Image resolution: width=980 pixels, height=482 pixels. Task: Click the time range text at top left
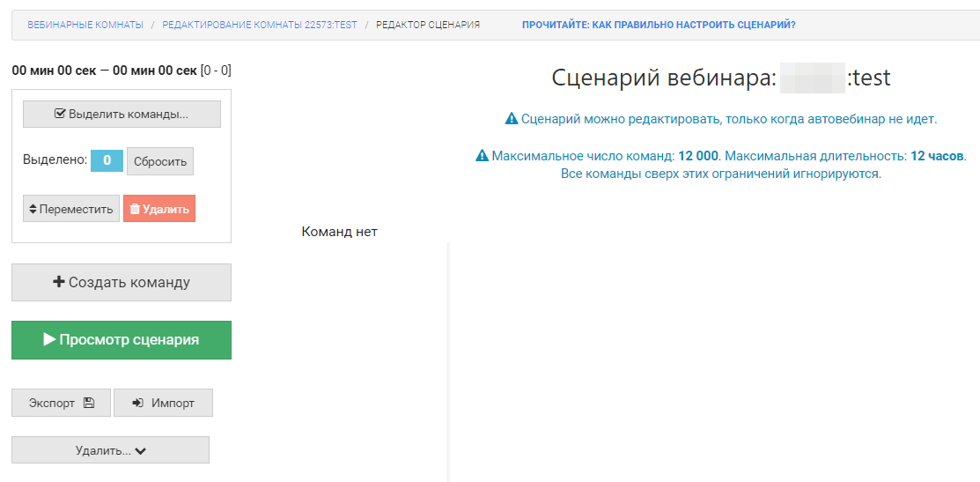(121, 70)
